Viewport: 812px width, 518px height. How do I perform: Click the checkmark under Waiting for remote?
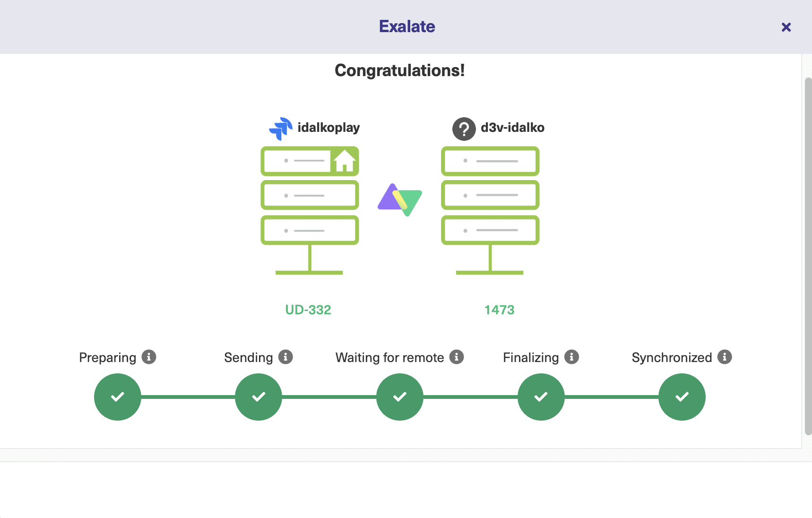[399, 397]
